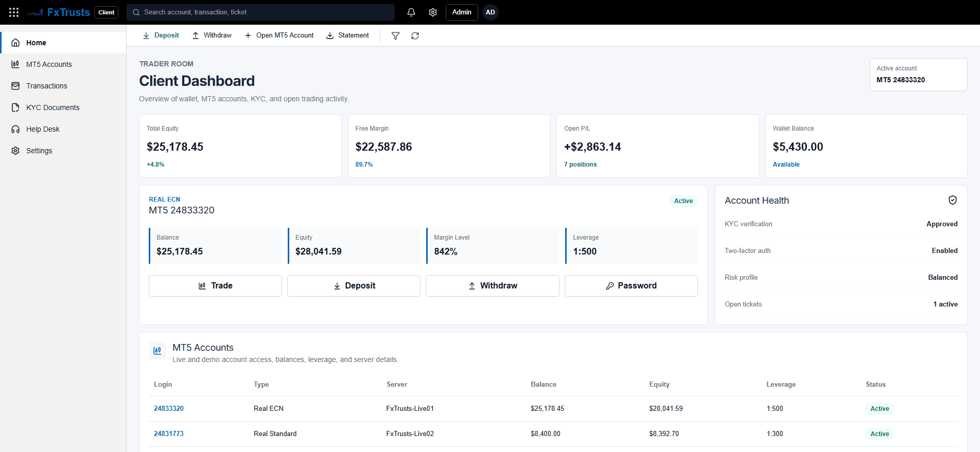
Task: Open login 24833320 link
Action: click(169, 409)
